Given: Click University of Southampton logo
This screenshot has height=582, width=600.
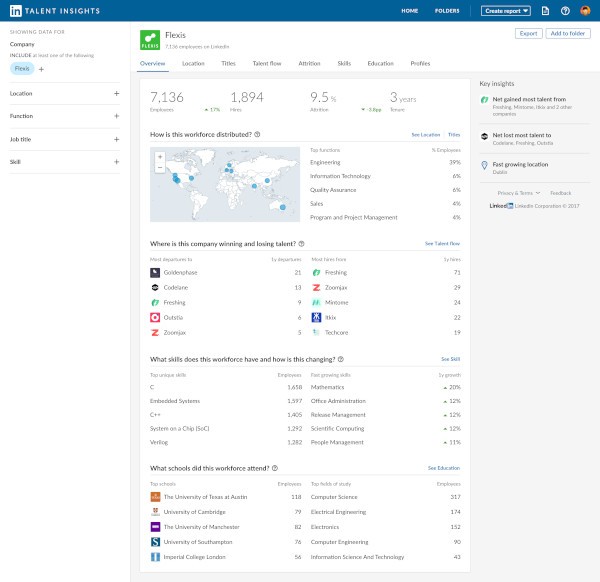Looking at the screenshot, I should 155,542.
